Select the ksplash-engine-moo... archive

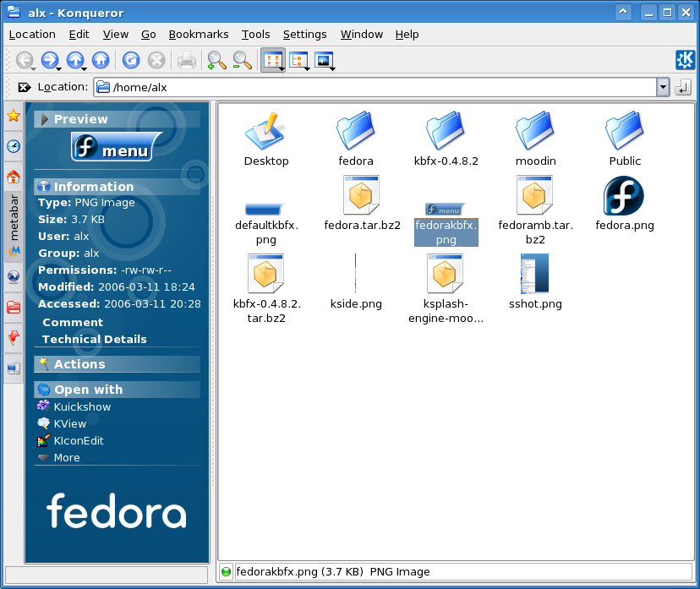[446, 289]
